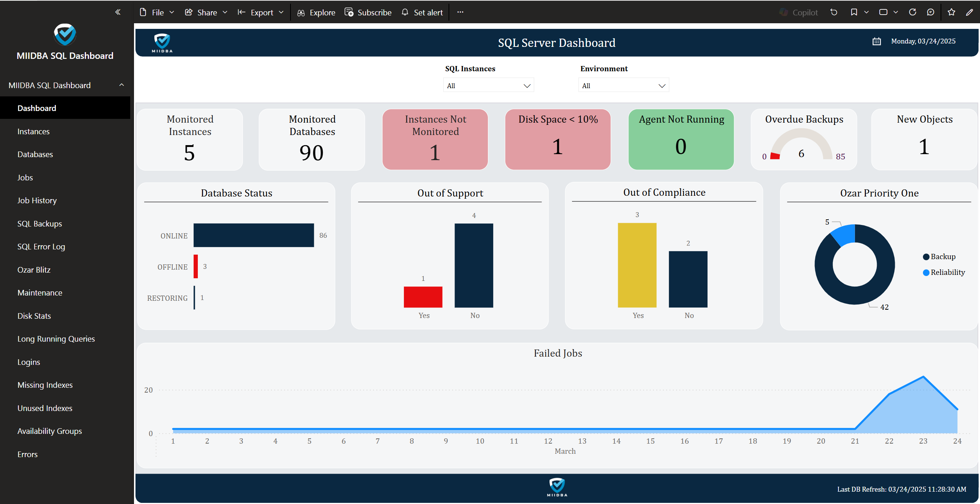
Task: Collapse the MIIDBA SQL Dashboard section
Action: pyautogui.click(x=122, y=85)
